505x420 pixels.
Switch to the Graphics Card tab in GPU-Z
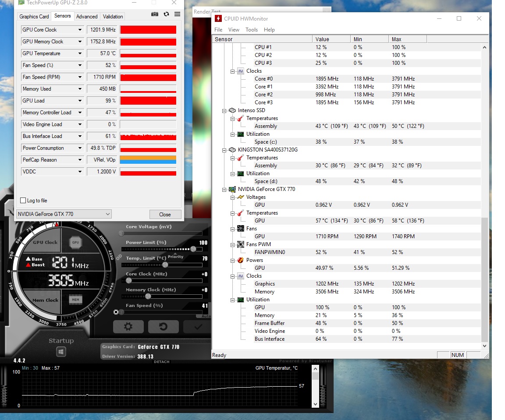(34, 16)
